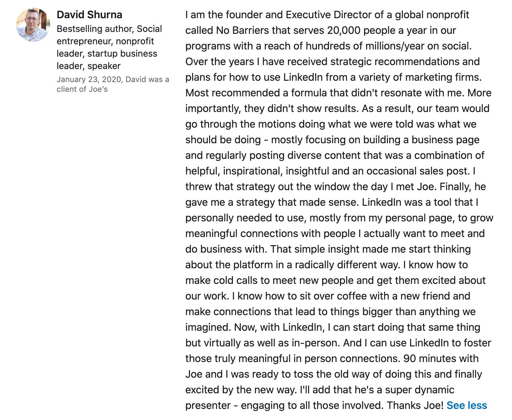Click 'leader, speaker' in the headline
This screenshot has width=512, height=420.
[89, 66]
